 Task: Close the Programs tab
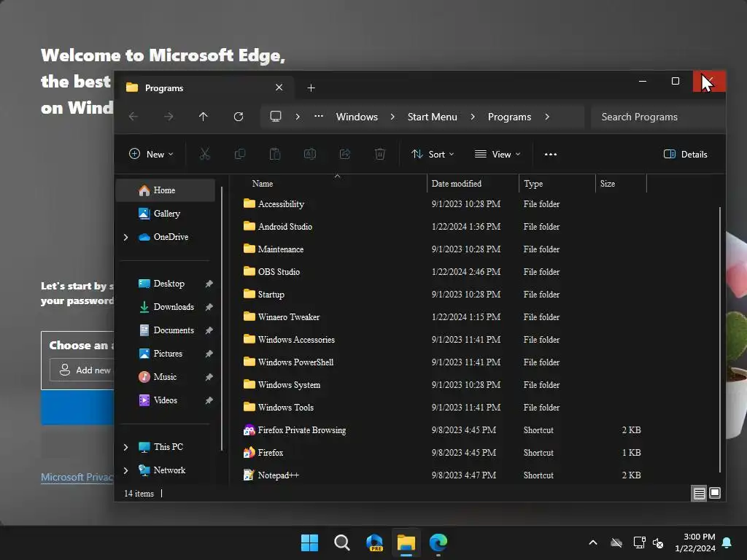point(279,87)
